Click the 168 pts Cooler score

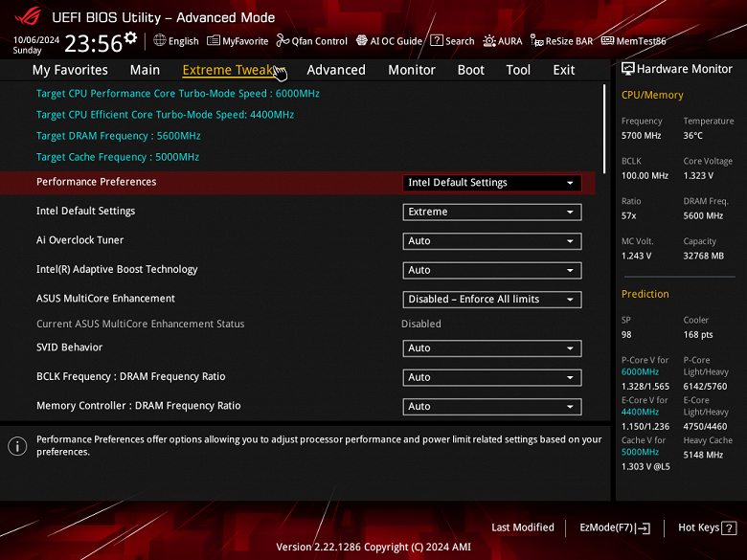(x=698, y=335)
